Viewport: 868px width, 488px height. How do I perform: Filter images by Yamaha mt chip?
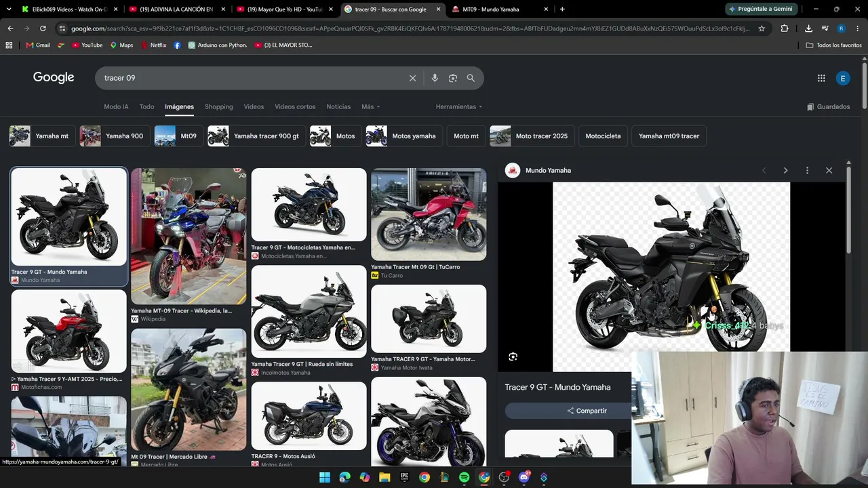(x=41, y=136)
